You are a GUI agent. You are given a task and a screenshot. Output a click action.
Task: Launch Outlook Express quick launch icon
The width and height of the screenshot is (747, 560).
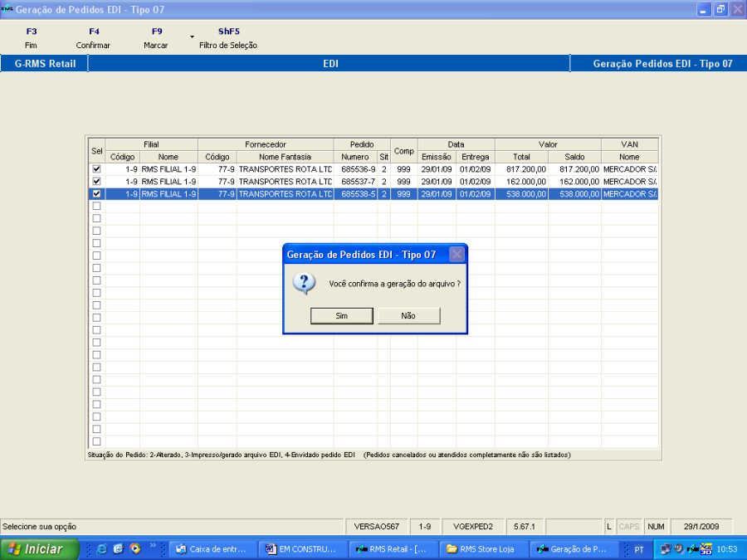click(118, 549)
